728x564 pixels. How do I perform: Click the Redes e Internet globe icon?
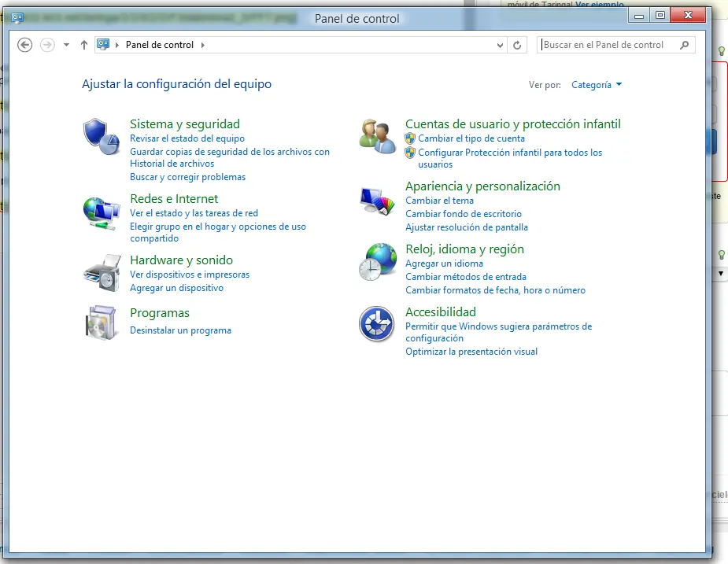102,213
